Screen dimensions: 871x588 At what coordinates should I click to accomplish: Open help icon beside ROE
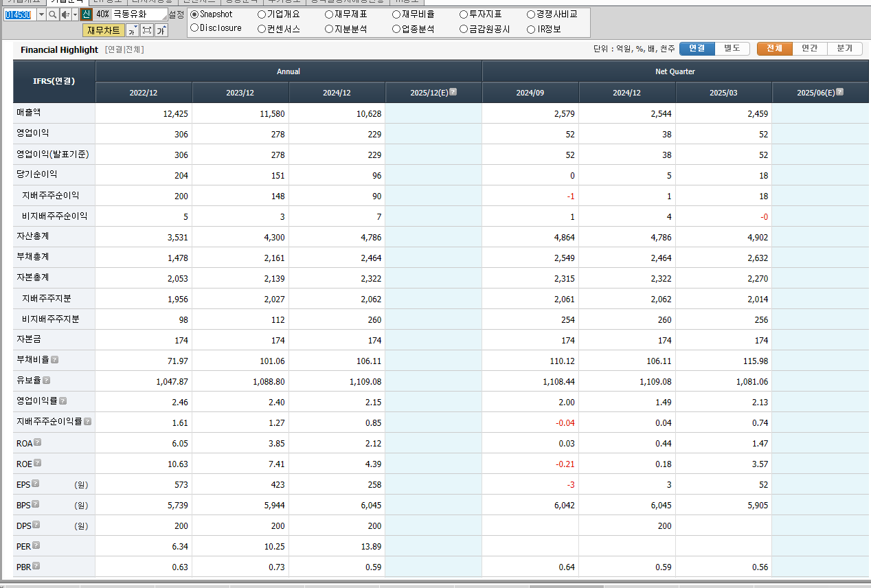[38, 463]
